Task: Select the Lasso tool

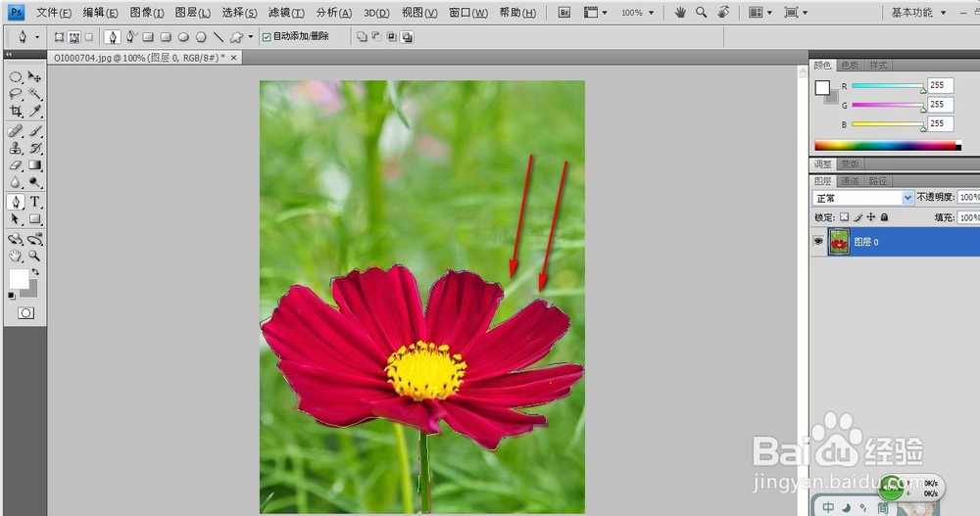Action: click(x=16, y=94)
